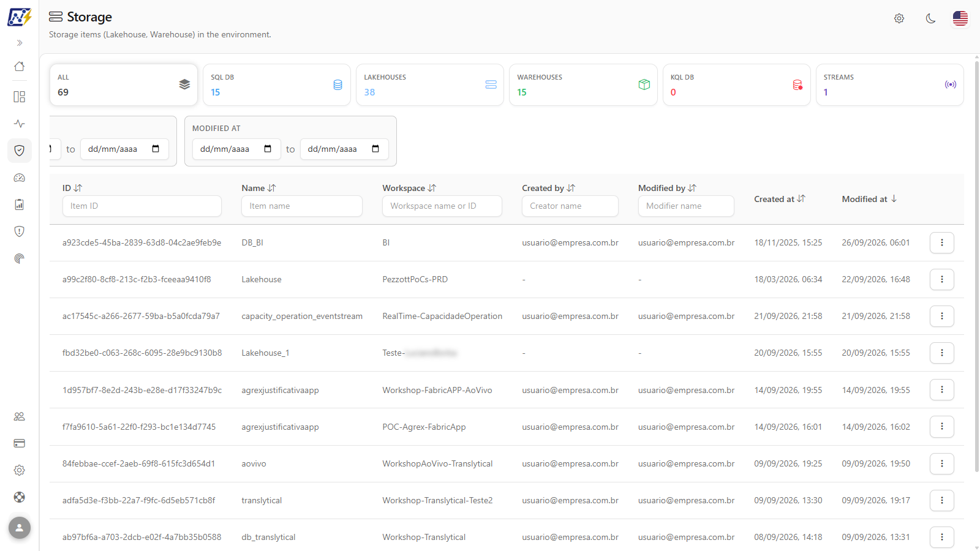Screen dimensions: 980x551
Task: Open the top-right settings gear icon
Action: (x=899, y=18)
